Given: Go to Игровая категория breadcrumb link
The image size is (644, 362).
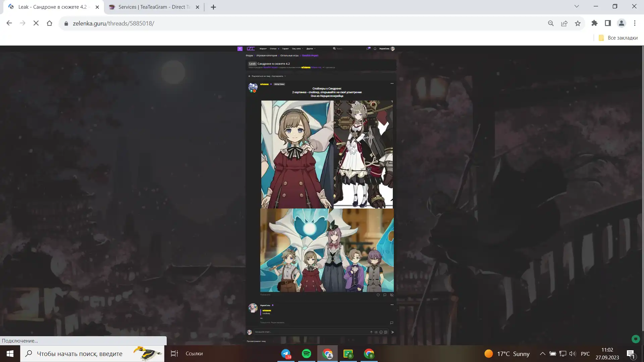Looking at the screenshot, I should (267, 56).
